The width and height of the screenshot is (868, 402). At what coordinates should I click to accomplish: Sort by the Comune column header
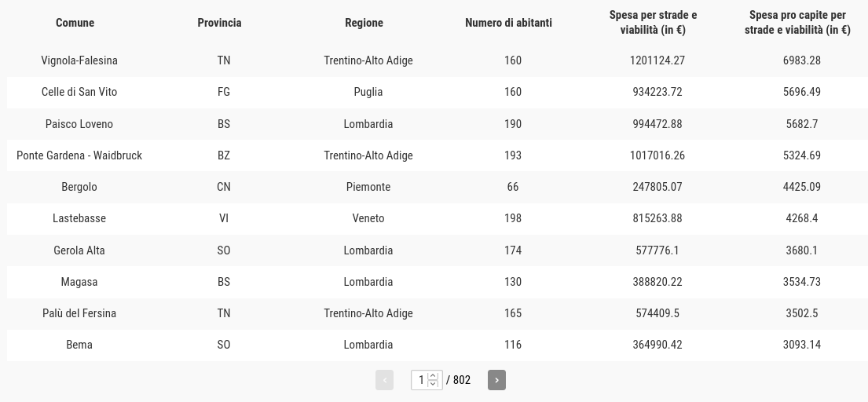pyautogui.click(x=75, y=23)
